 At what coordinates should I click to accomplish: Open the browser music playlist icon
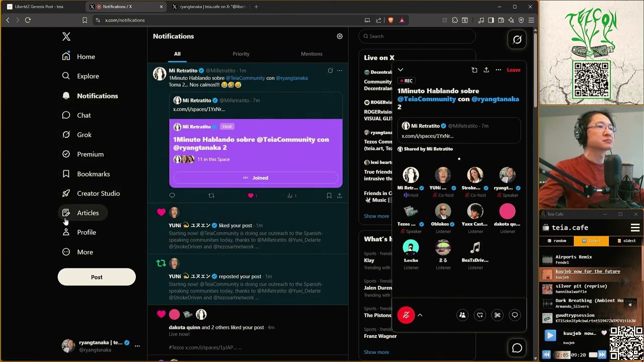coord(481,20)
